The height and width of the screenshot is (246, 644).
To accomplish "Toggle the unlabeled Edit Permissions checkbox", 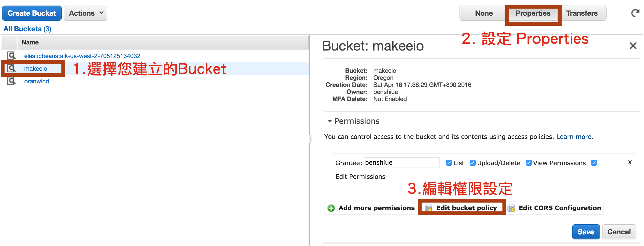I will (594, 163).
